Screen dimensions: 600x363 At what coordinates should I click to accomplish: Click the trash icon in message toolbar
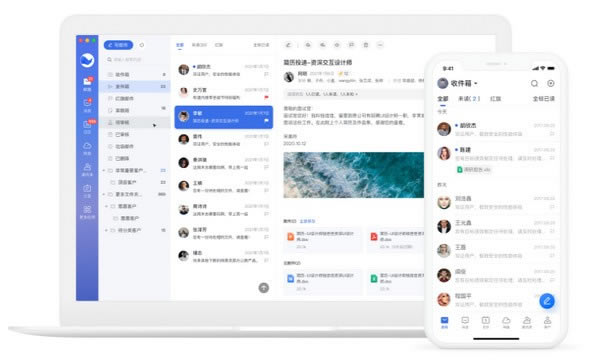click(366, 45)
